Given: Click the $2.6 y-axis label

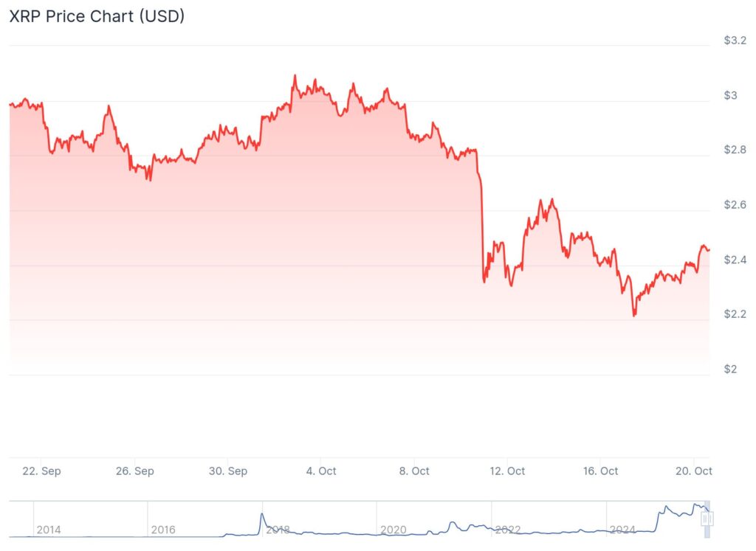Looking at the screenshot, I should tap(735, 204).
